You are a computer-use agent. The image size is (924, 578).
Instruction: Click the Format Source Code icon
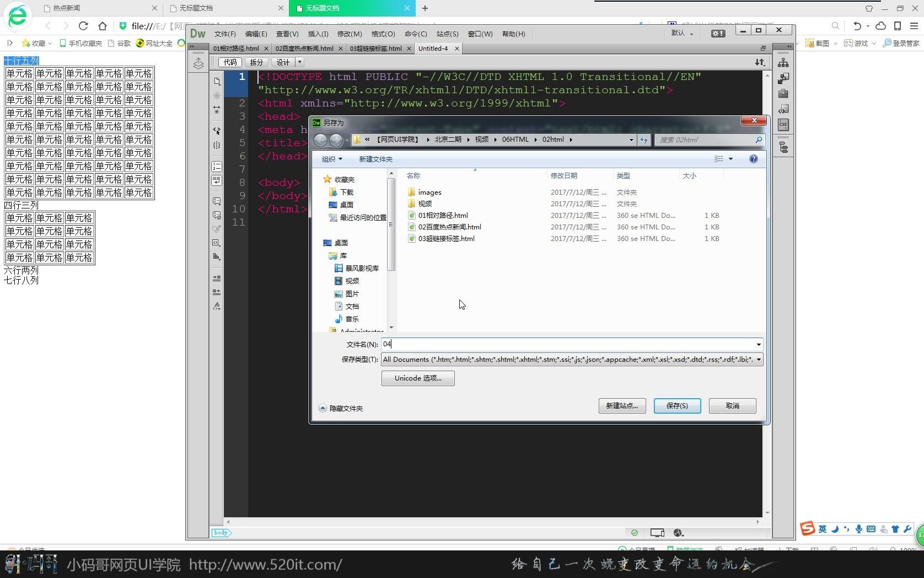pyautogui.click(x=217, y=306)
